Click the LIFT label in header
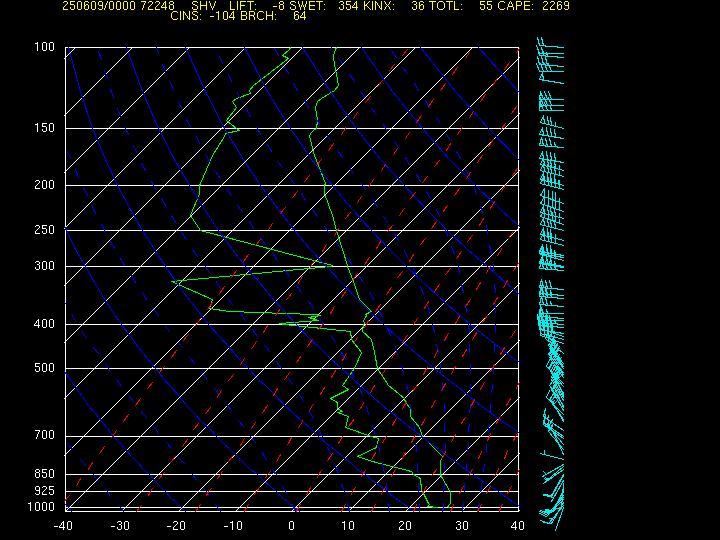The image size is (720, 540). coord(243,6)
